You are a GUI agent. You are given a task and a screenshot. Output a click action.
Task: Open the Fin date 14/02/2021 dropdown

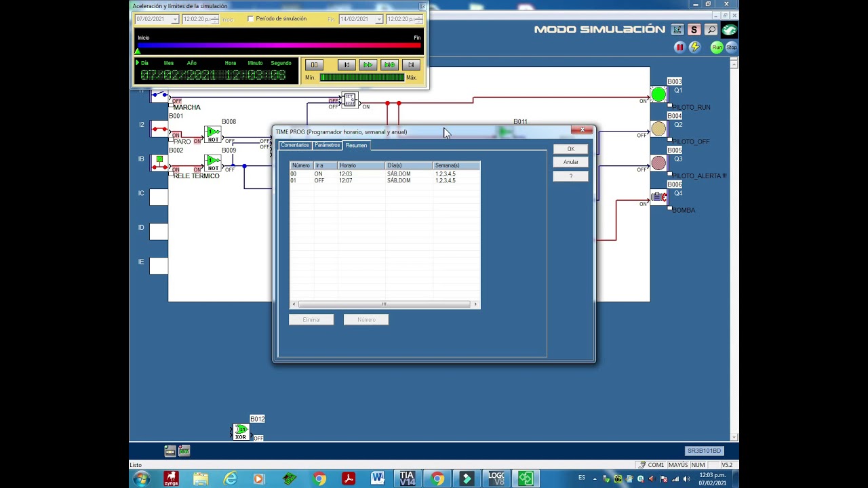pyautogui.click(x=378, y=19)
